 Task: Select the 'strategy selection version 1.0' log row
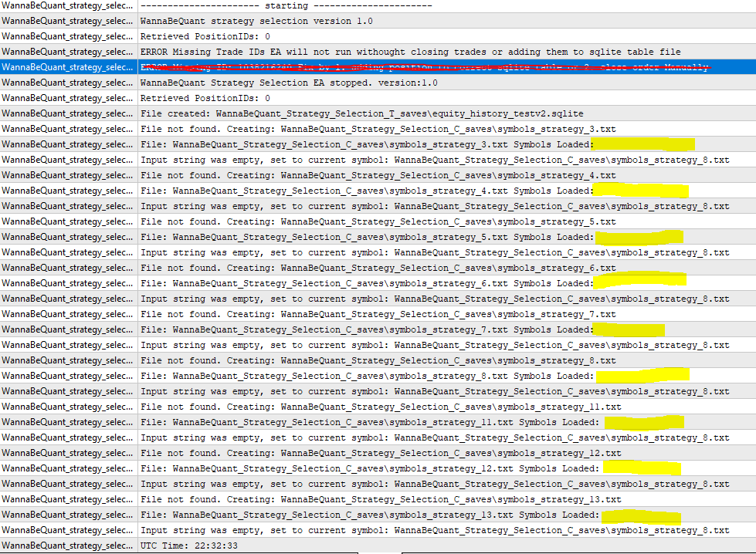pos(378,21)
